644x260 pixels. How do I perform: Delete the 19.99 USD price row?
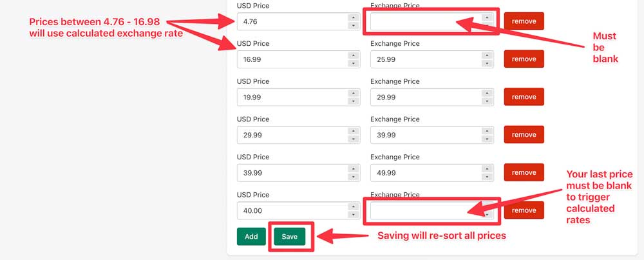tap(524, 97)
